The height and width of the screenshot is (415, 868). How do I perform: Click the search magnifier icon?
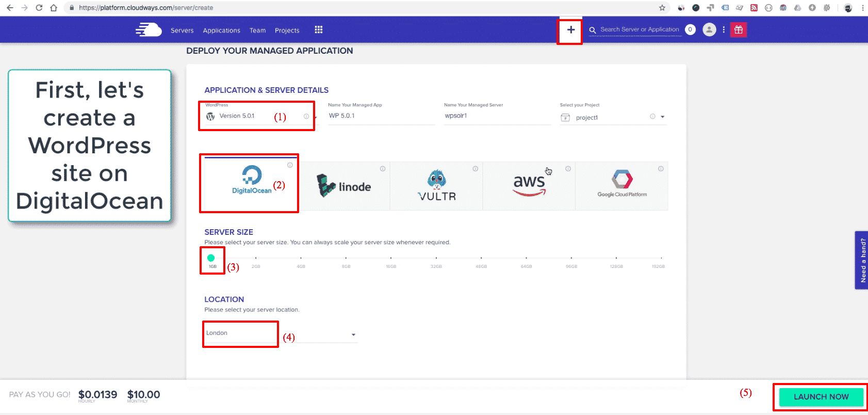pyautogui.click(x=593, y=30)
